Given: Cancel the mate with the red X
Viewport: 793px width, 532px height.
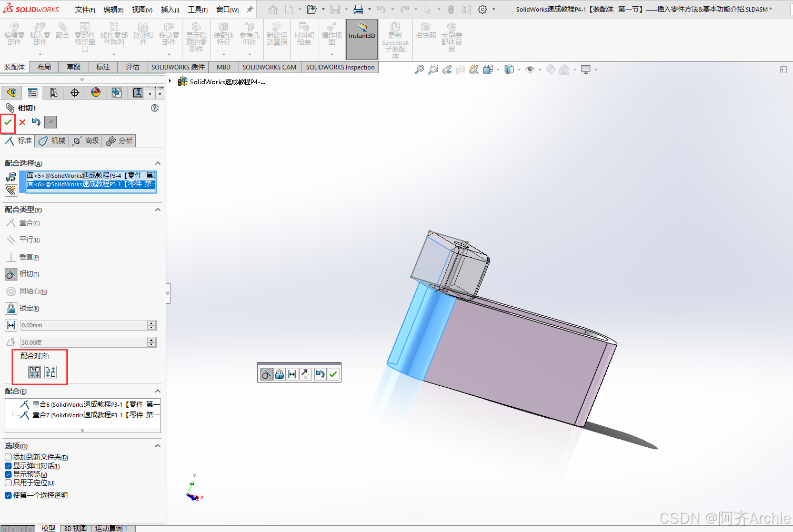Looking at the screenshot, I should click(22, 122).
